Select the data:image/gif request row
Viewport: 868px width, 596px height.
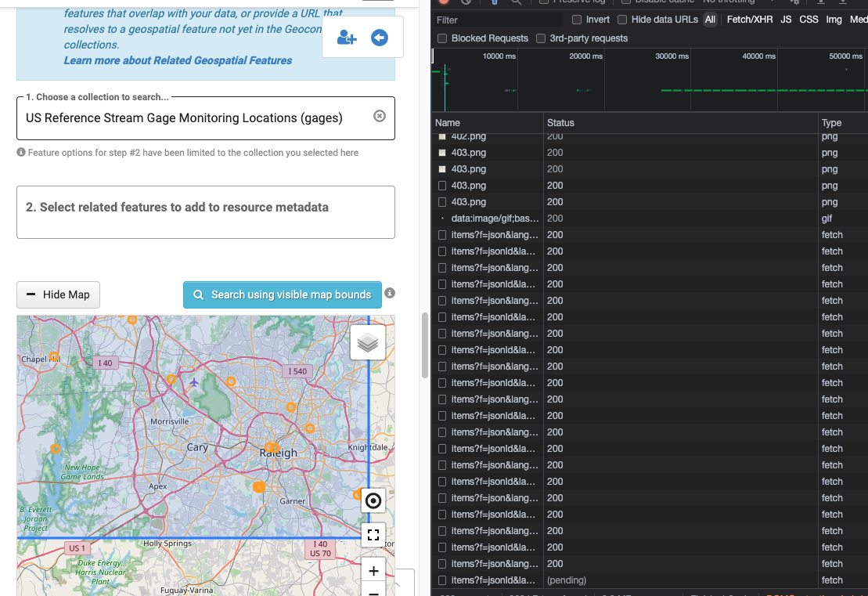click(x=650, y=219)
